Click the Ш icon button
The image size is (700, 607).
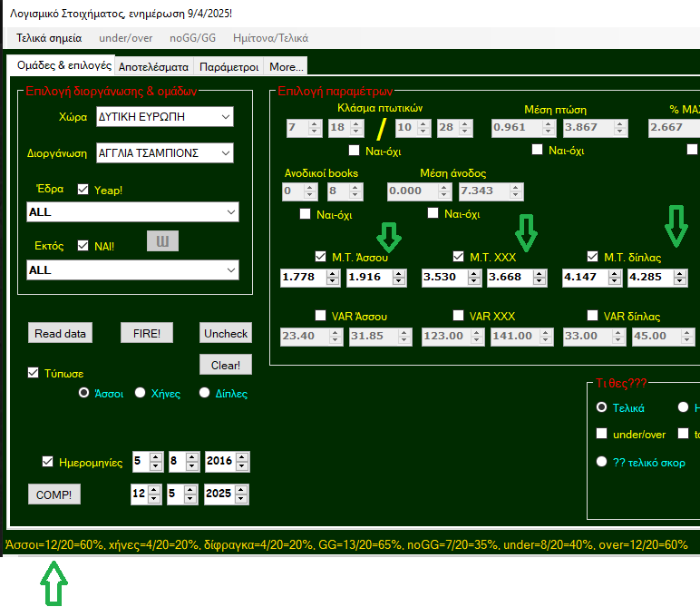tap(162, 240)
